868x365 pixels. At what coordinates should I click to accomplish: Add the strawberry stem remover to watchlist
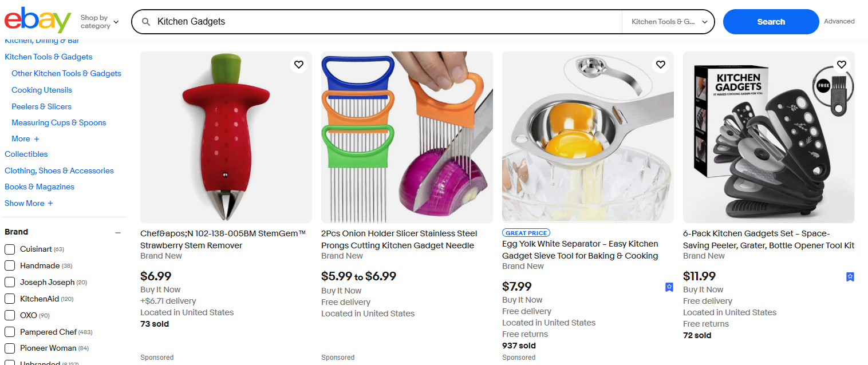298,65
